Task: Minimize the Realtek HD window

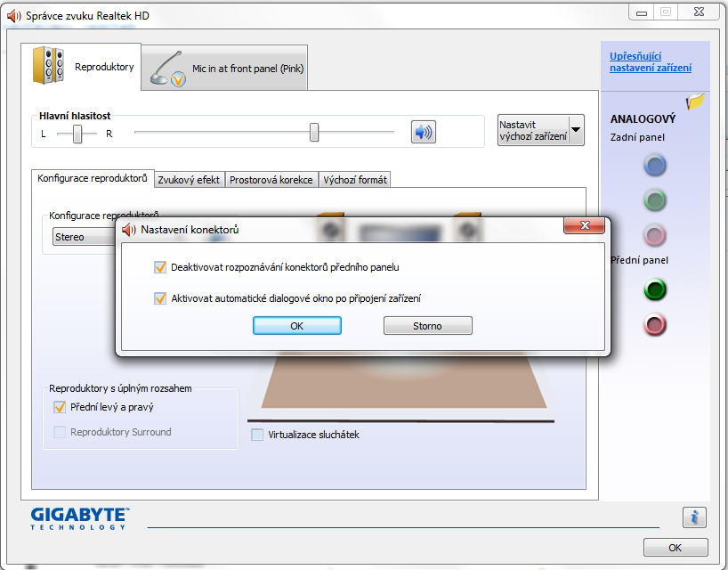Action: [x=641, y=12]
